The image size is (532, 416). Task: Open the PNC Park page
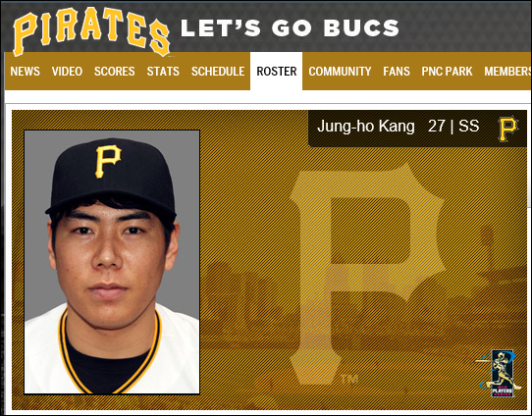(x=447, y=72)
